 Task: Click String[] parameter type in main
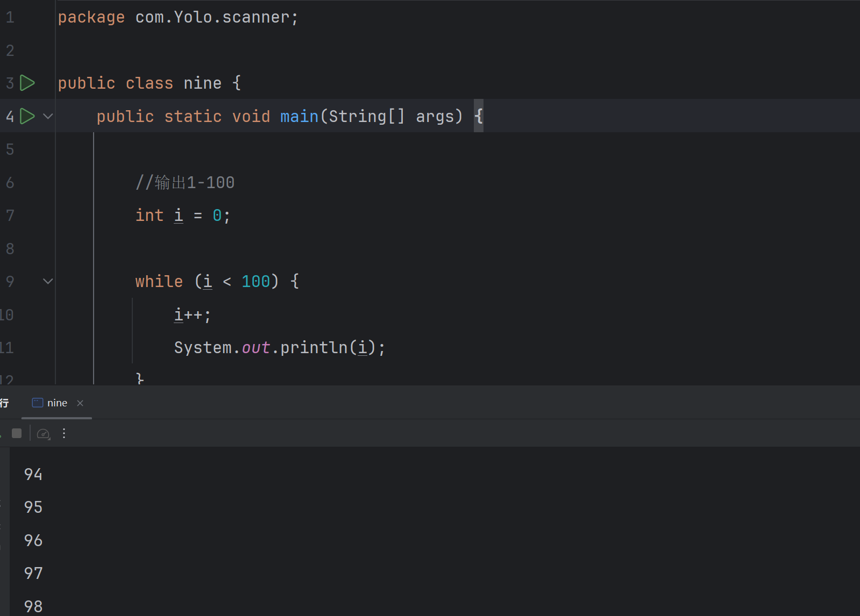pos(366,116)
